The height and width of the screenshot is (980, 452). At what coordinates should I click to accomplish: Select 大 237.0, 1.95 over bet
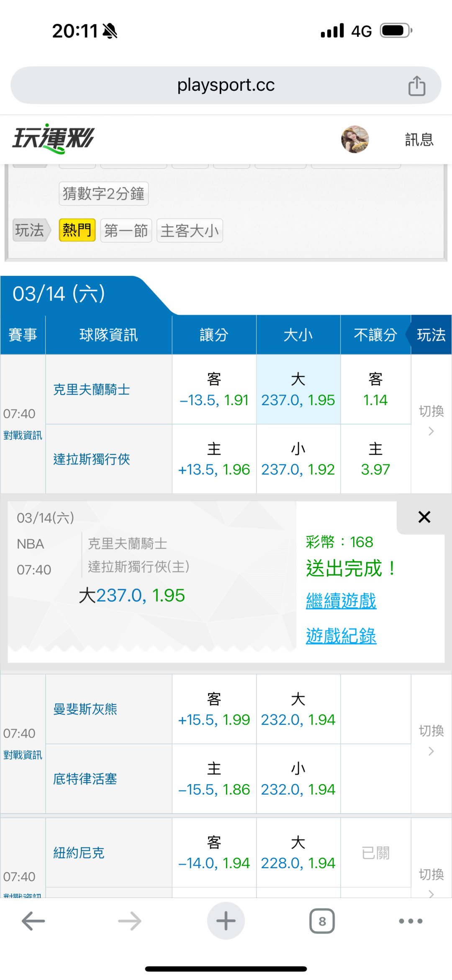298,389
